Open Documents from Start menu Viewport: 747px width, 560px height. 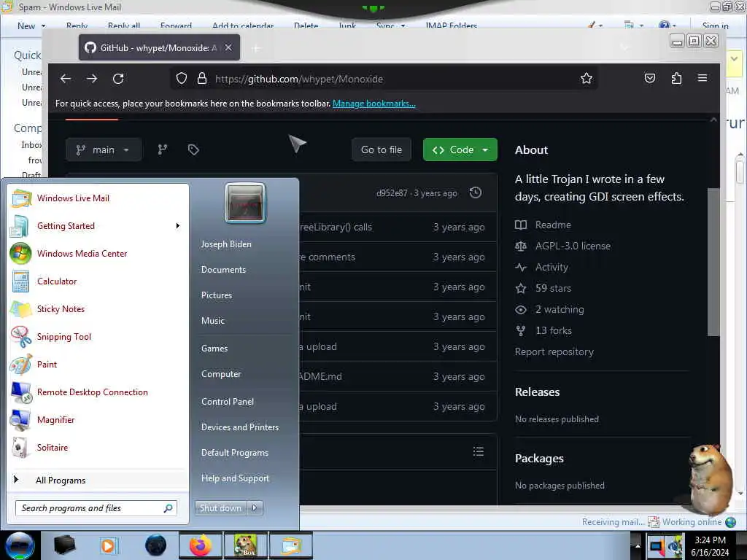[x=223, y=270]
